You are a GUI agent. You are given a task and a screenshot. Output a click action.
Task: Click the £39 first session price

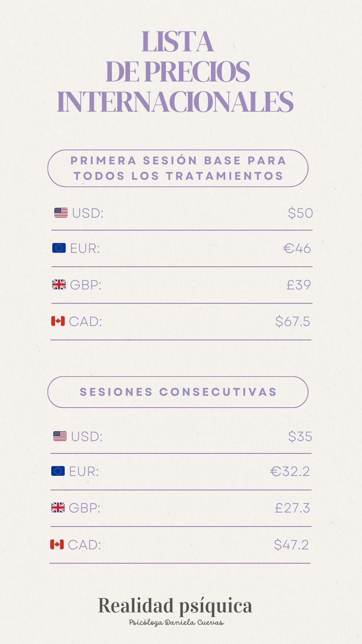298,285
